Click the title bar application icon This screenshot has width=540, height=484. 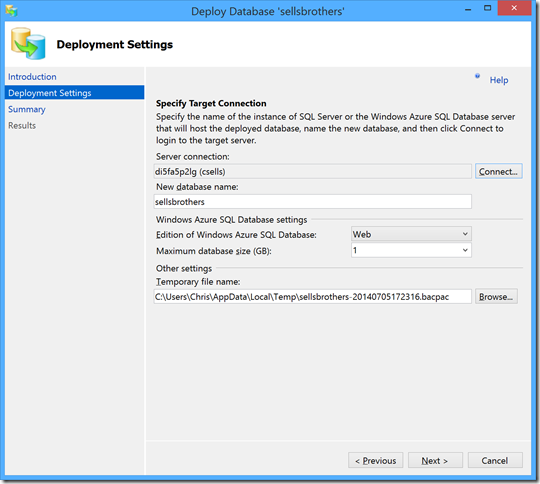point(11,11)
